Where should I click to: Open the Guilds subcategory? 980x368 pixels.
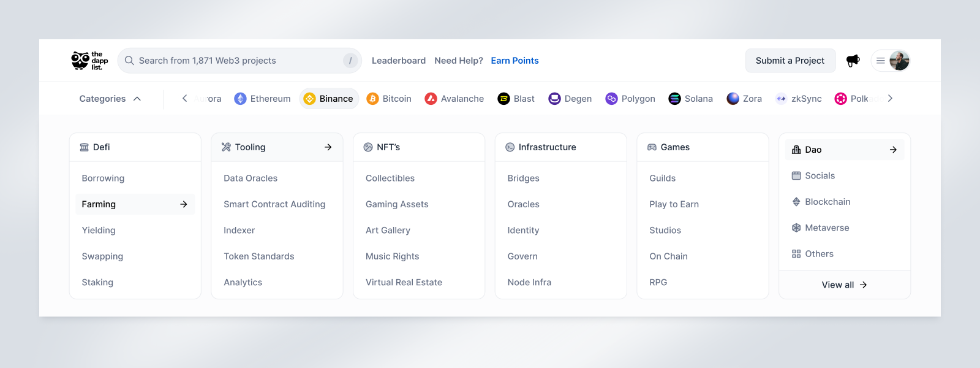coord(662,178)
